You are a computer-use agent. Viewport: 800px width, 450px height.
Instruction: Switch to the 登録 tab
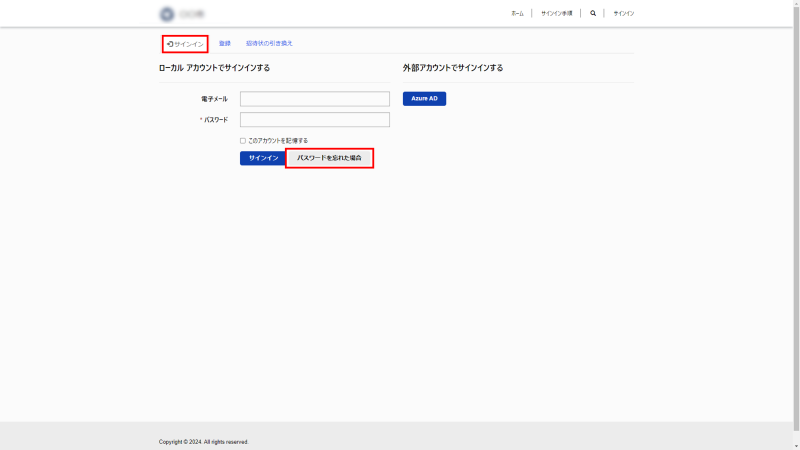[x=225, y=44]
